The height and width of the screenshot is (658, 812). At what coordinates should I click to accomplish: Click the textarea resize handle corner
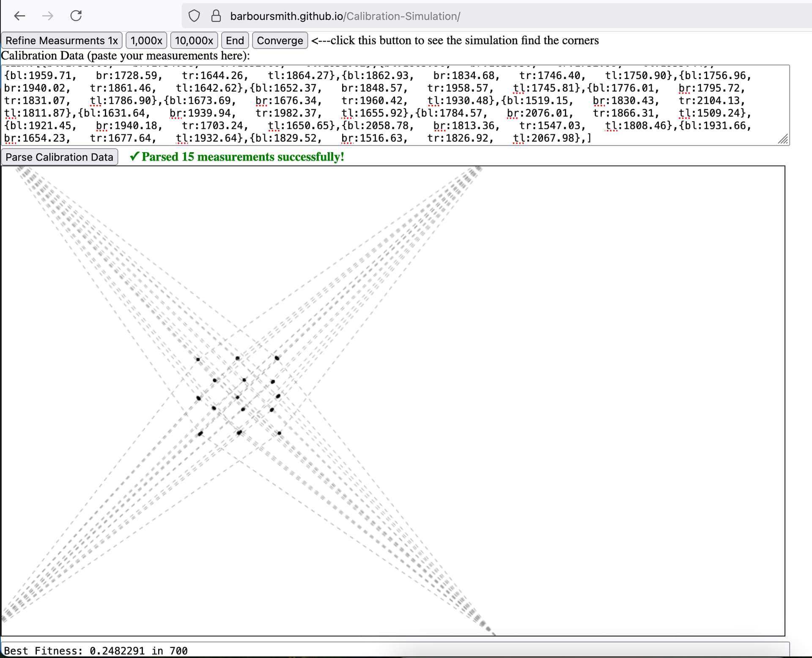pyautogui.click(x=783, y=139)
